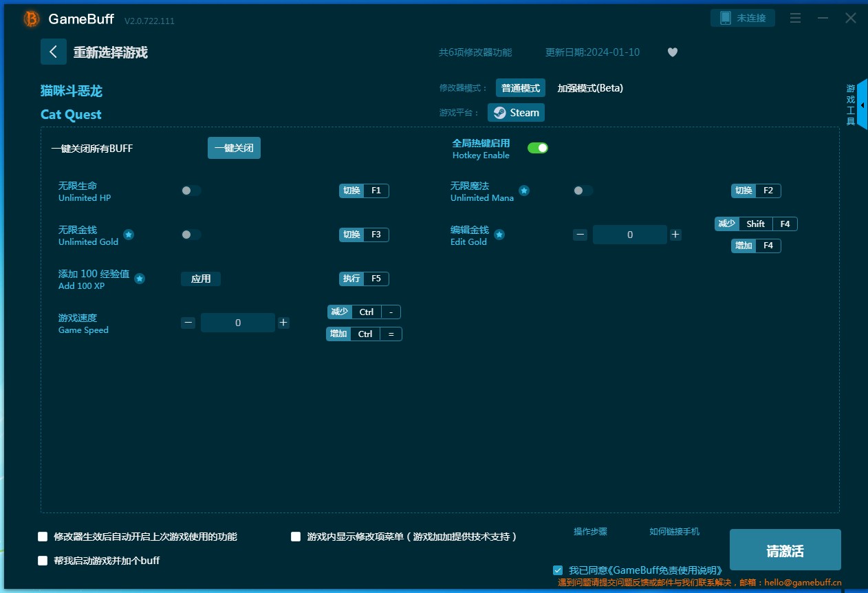Increase Game Speed with the plus button
Screen dimensions: 868x593
tap(283, 323)
